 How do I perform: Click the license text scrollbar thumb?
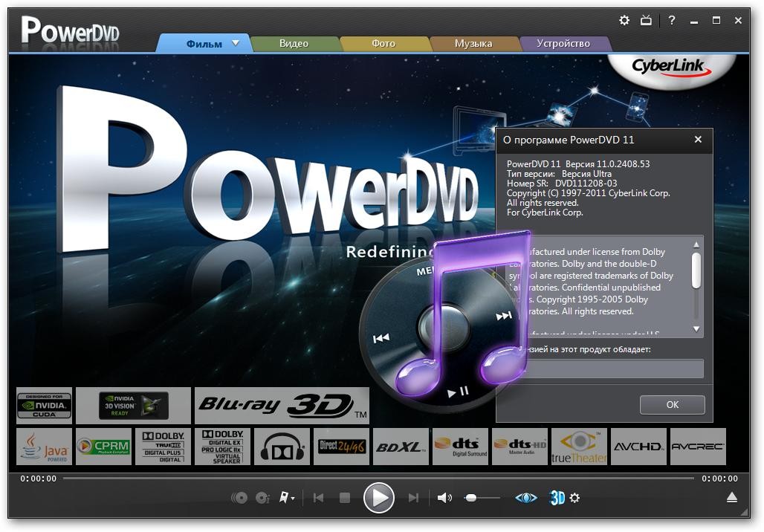(696, 270)
